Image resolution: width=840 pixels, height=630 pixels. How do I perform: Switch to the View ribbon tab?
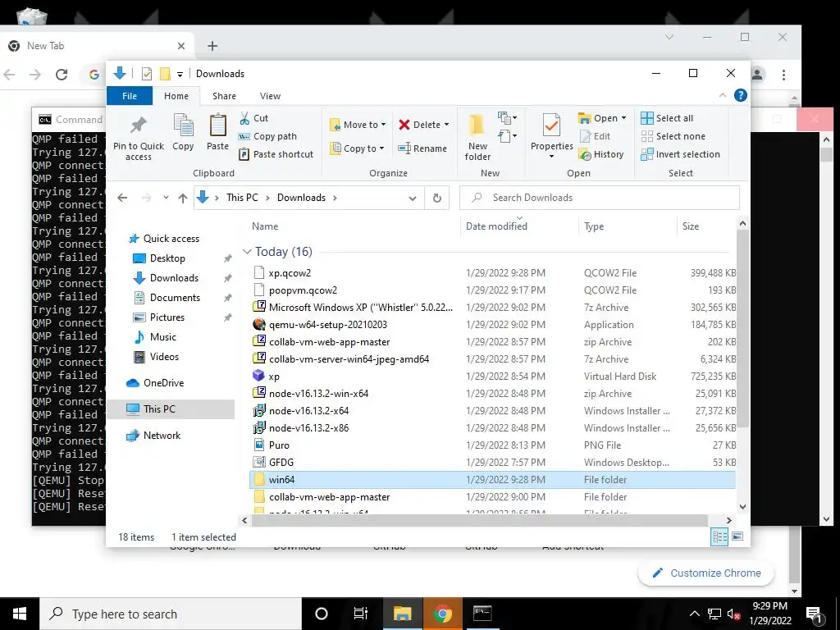coord(270,96)
